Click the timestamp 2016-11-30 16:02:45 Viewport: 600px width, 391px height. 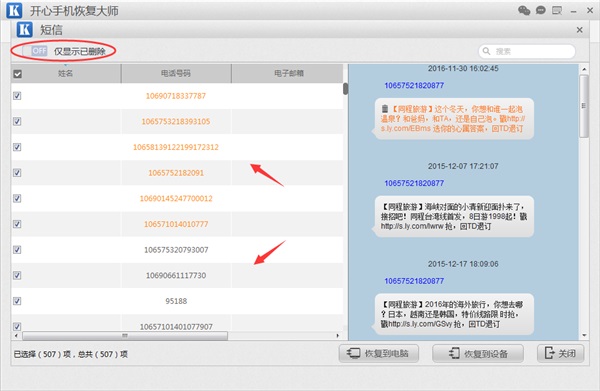click(463, 68)
